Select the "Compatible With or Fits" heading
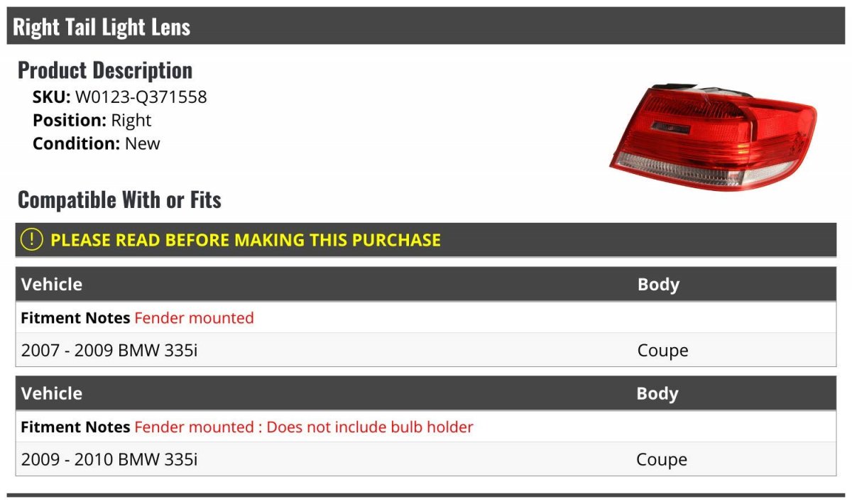852x504 pixels. (119, 200)
